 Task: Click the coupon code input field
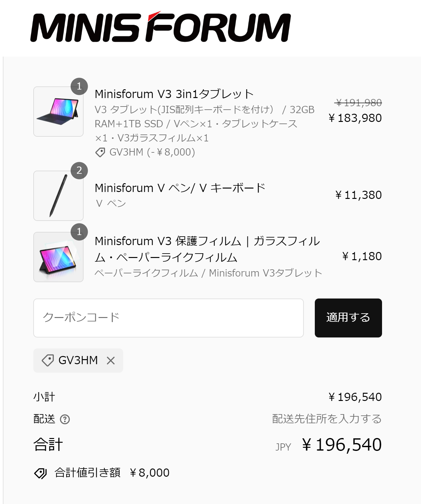[168, 318]
